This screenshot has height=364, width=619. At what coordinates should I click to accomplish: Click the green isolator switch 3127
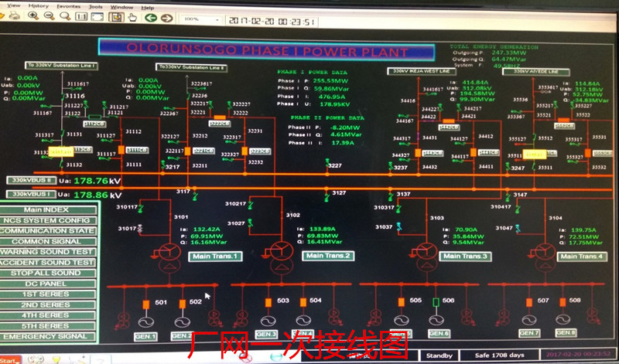pos(327,196)
